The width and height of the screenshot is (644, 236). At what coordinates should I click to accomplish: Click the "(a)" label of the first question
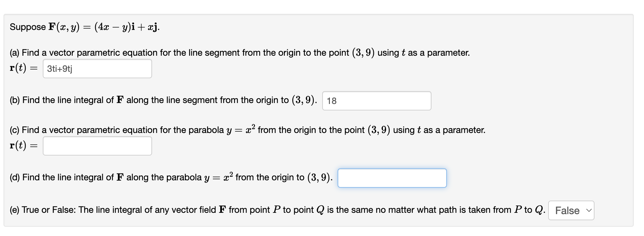click(14, 53)
